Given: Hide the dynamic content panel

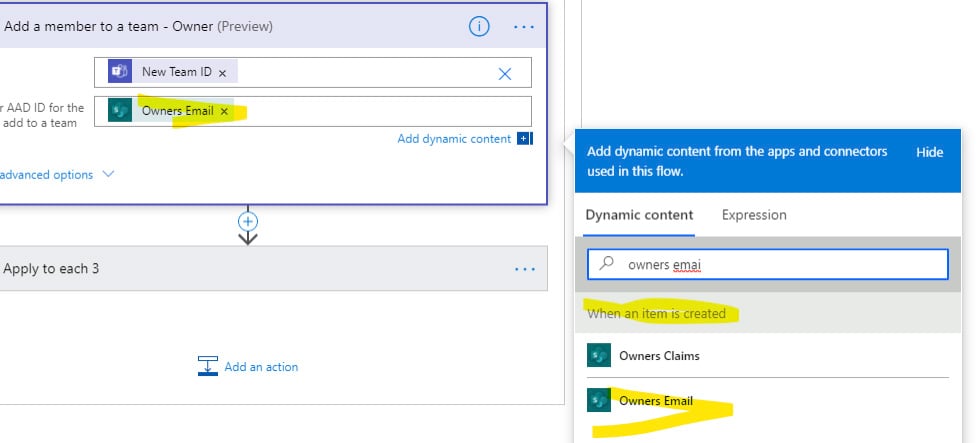Looking at the screenshot, I should click(x=929, y=152).
